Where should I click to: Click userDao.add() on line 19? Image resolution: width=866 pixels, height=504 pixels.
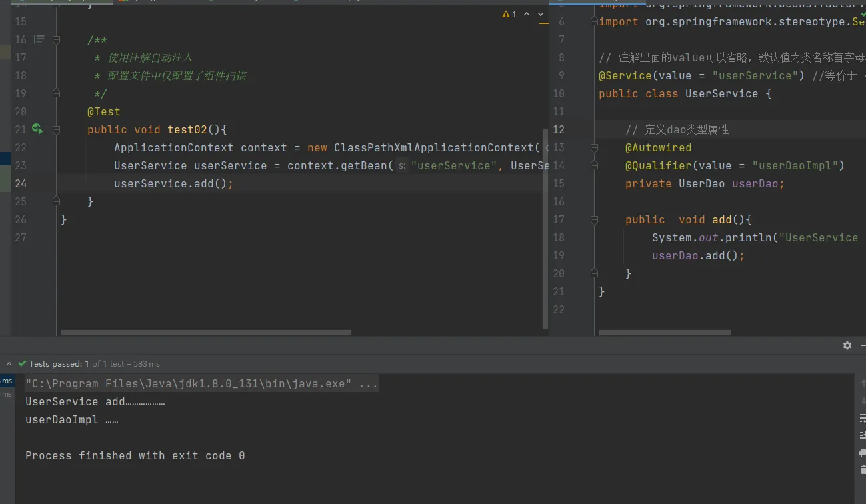(698, 255)
